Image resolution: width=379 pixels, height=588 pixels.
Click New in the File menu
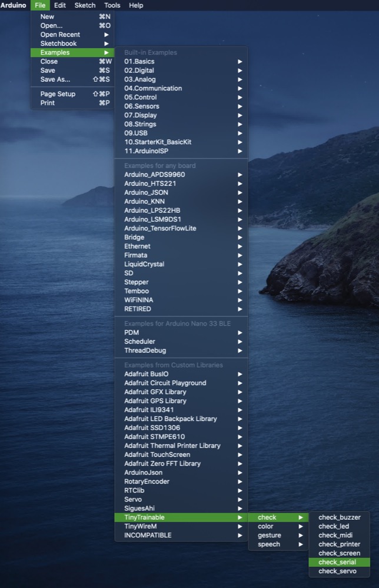pos(47,16)
